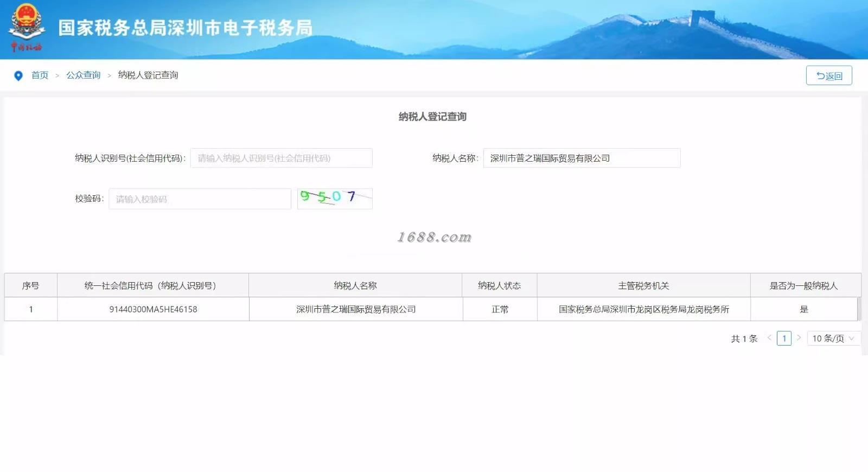Click the 纳税人名称 column header
868x472 pixels.
tap(355, 285)
